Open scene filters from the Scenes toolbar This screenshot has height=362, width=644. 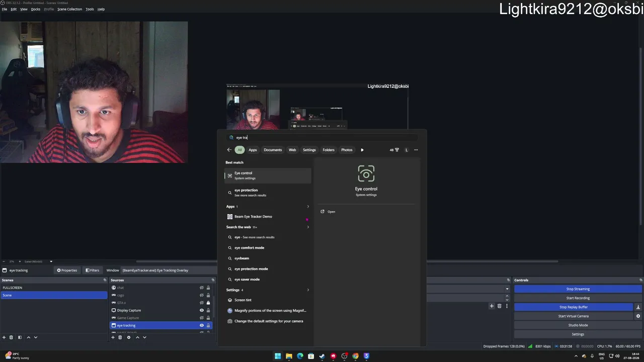20,337
